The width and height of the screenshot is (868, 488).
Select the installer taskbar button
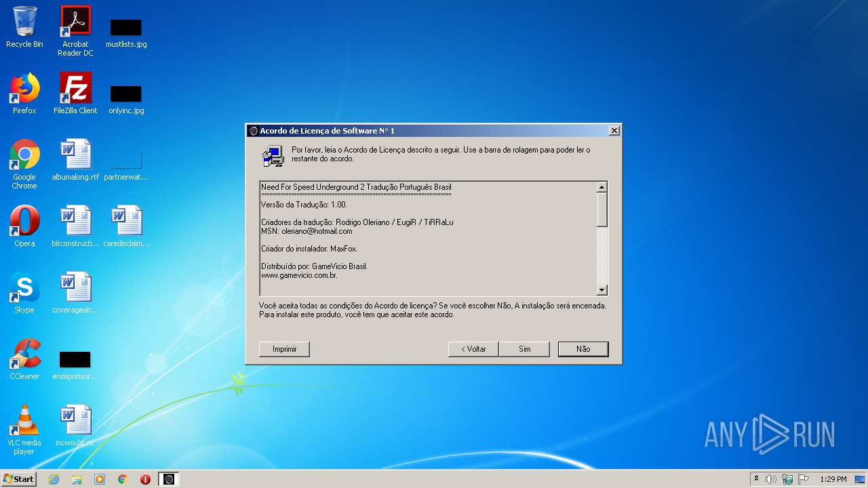[x=169, y=479]
